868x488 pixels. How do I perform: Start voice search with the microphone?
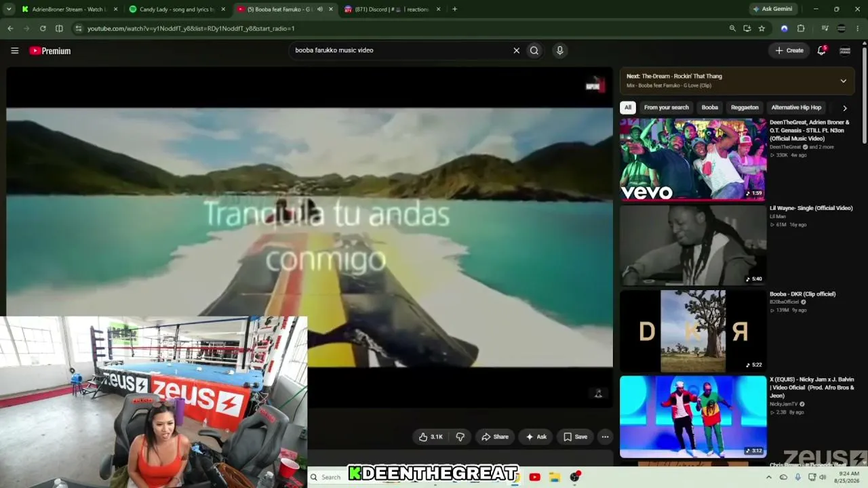click(559, 50)
